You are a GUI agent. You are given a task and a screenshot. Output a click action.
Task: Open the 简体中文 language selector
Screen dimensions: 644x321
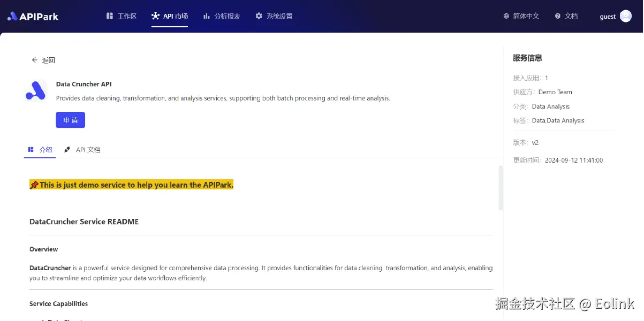(x=526, y=16)
